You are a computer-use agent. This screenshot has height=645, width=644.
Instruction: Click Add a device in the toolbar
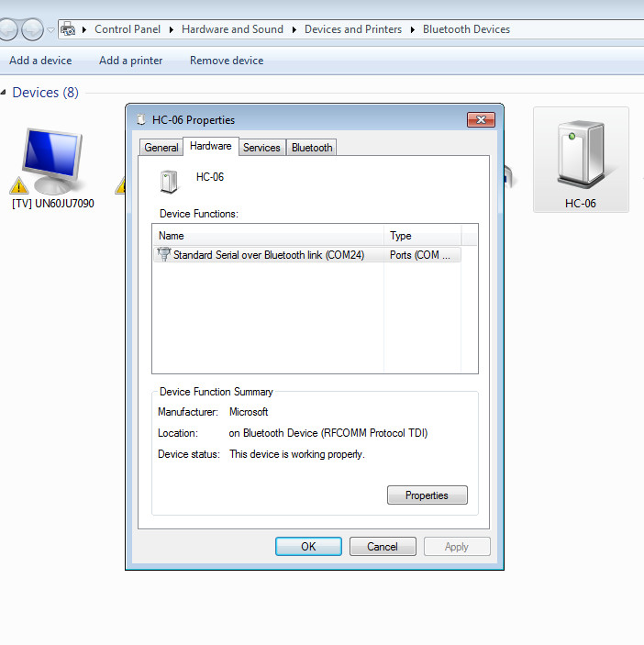coord(40,61)
